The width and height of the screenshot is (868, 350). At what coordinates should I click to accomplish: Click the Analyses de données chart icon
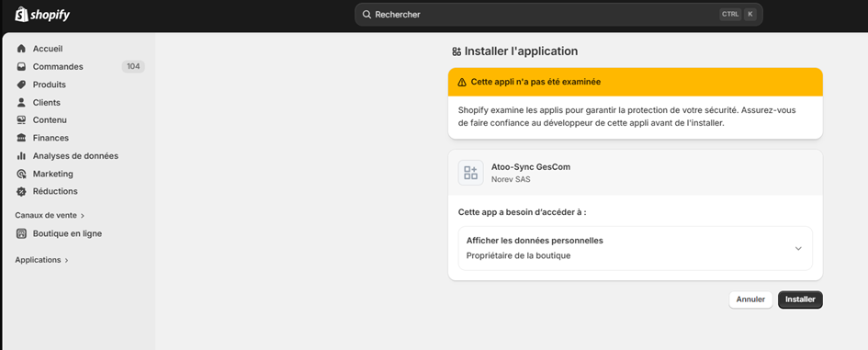tap(22, 156)
